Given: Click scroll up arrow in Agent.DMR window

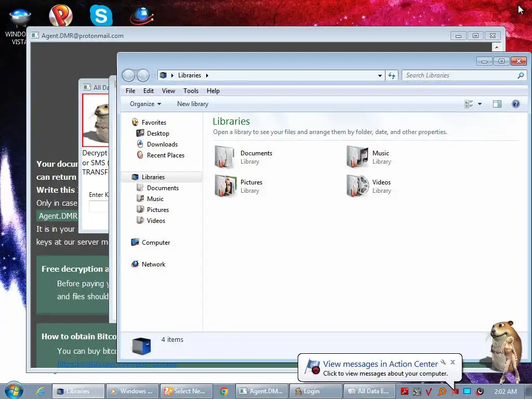Looking at the screenshot, I should coord(497,47).
